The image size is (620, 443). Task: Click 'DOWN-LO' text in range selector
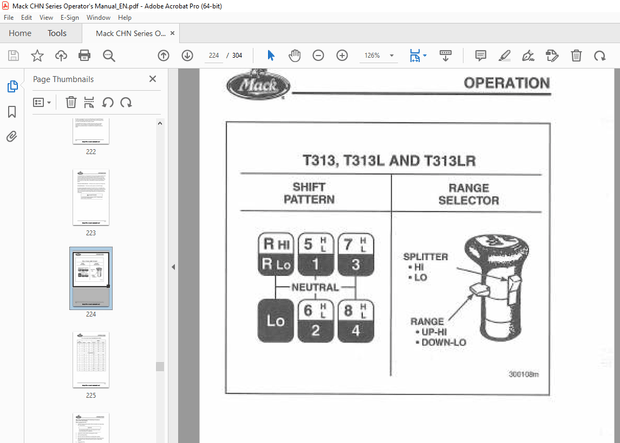pos(444,343)
